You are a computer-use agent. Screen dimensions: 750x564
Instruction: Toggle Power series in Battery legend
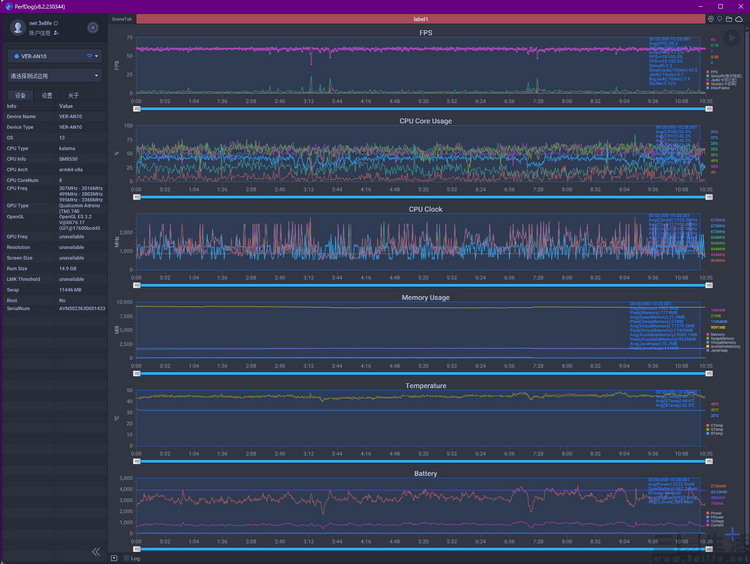pyautogui.click(x=714, y=513)
